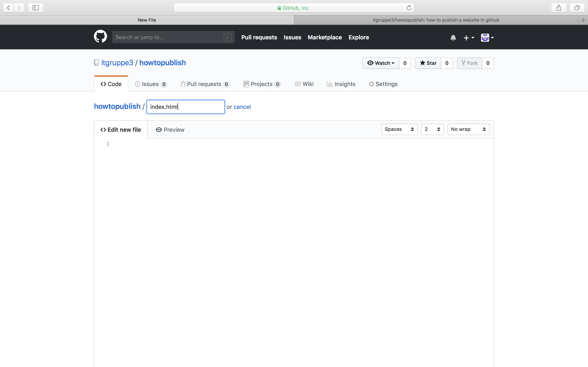Click the browser back arrow
588x367 pixels.
8,8
